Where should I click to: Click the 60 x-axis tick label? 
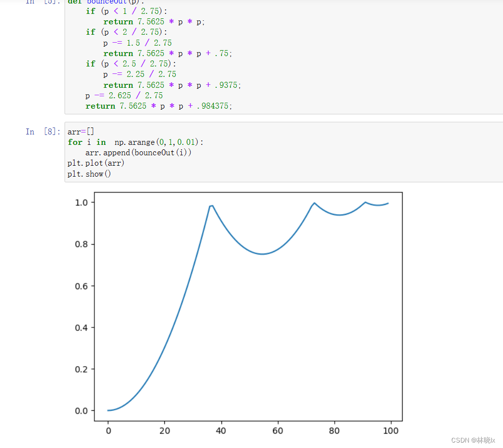[278, 431]
